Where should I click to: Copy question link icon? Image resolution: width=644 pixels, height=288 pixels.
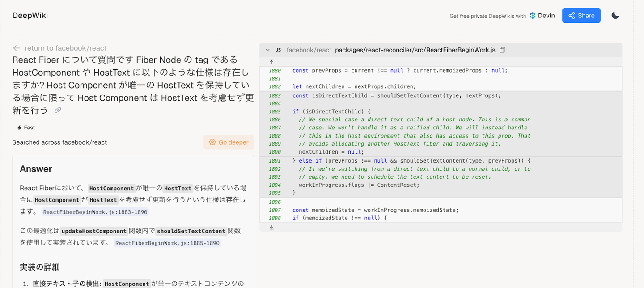tap(58, 110)
